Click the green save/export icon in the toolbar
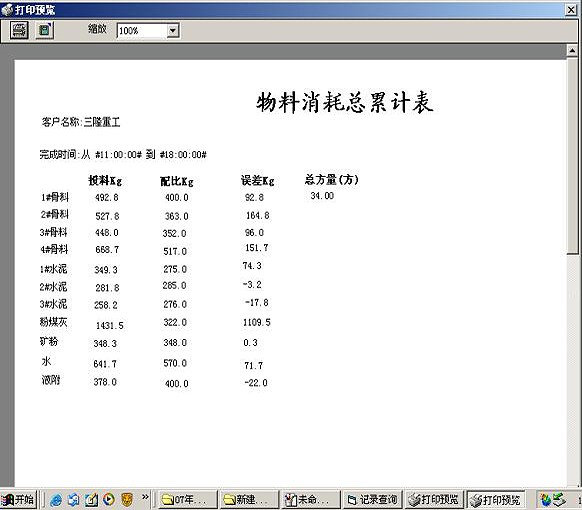Viewport: 582px width, 510px height. 45,30
